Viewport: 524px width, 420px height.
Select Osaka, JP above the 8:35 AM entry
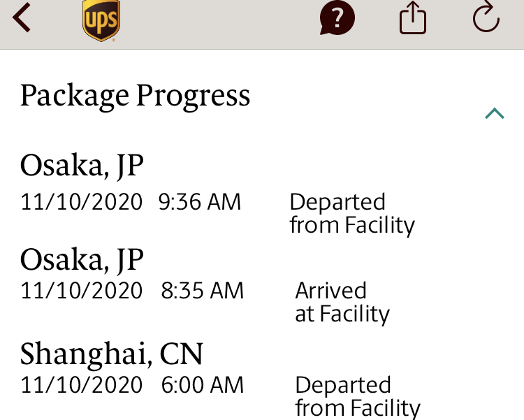pyautogui.click(x=82, y=260)
